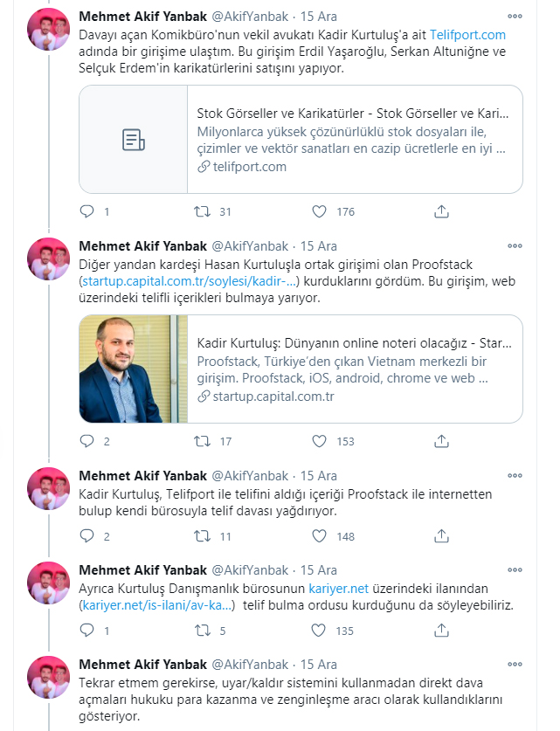Like the tweet with 135 likes
Viewport: 560px width, 731px height.
tap(319, 631)
